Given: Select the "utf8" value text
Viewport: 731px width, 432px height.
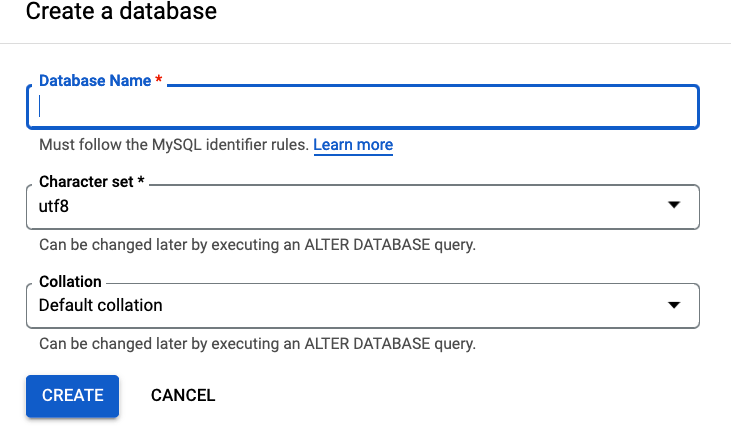Looking at the screenshot, I should pos(54,206).
